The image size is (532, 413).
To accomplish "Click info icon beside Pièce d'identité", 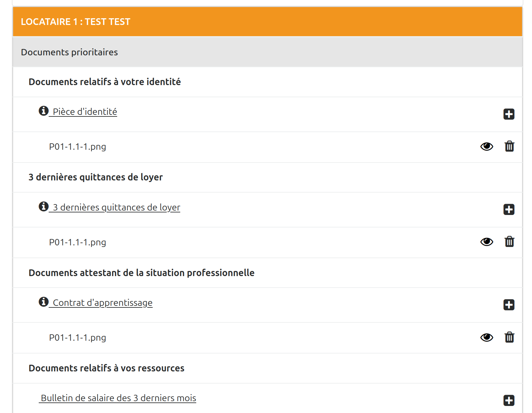I will (44, 111).
